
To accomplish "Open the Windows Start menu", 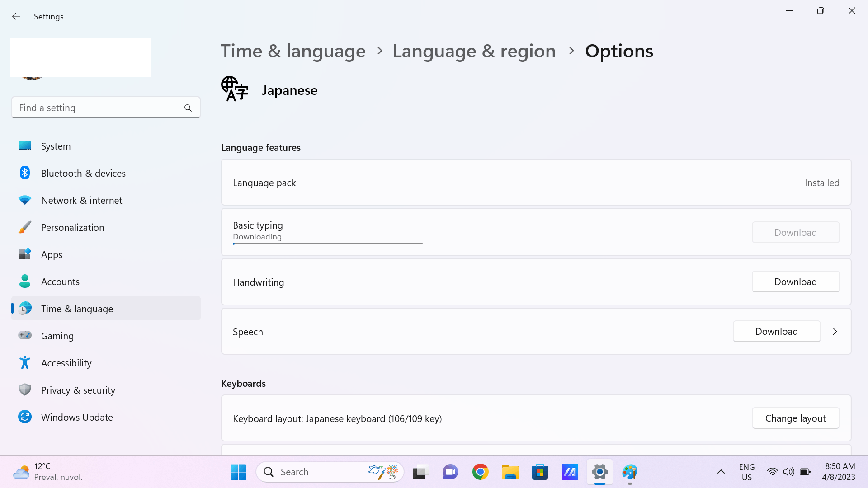I will 238,472.
